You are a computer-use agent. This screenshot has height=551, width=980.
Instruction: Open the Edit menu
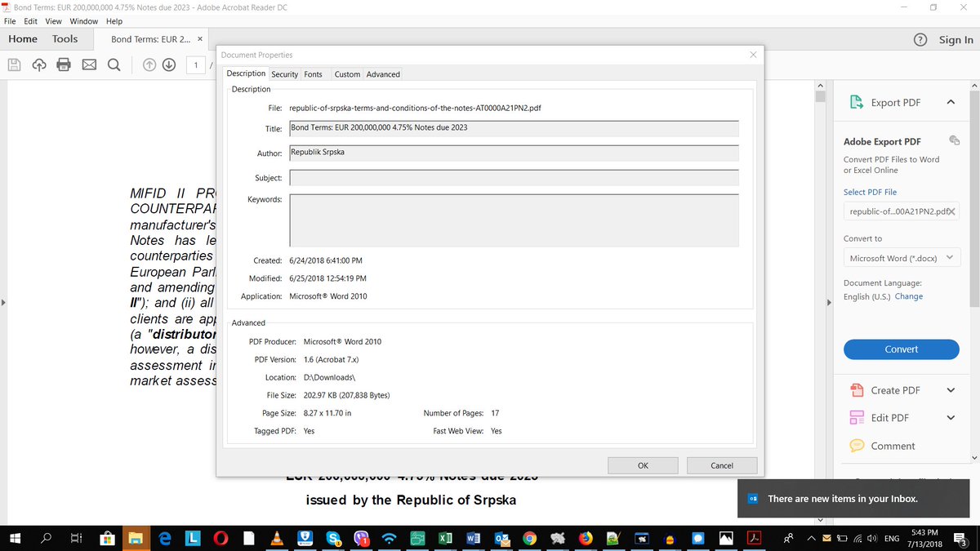(x=32, y=21)
